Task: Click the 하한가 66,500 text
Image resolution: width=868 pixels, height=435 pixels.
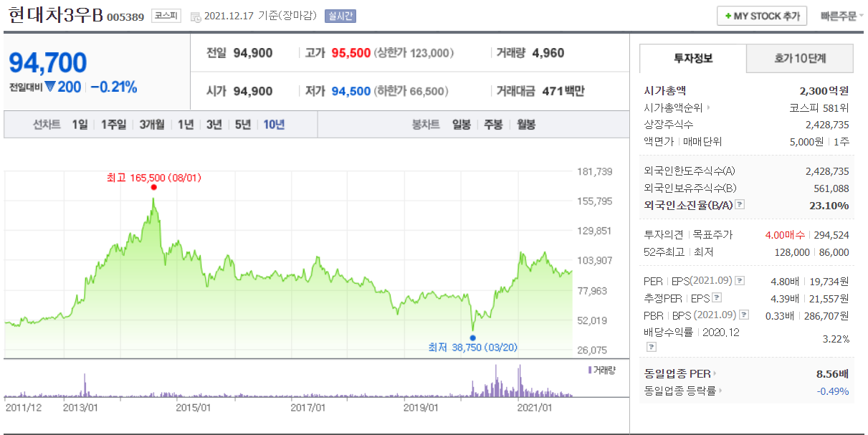Action: [x=411, y=91]
